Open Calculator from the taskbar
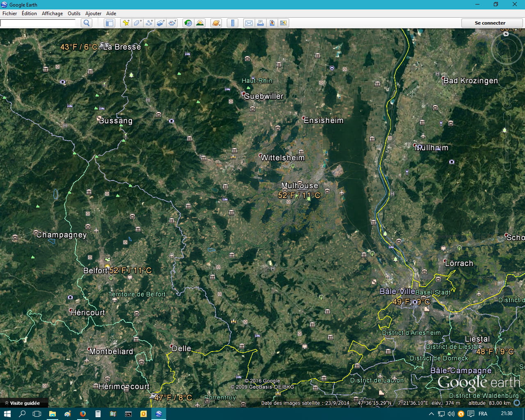Screen dimensions: 525x420 [98, 414]
